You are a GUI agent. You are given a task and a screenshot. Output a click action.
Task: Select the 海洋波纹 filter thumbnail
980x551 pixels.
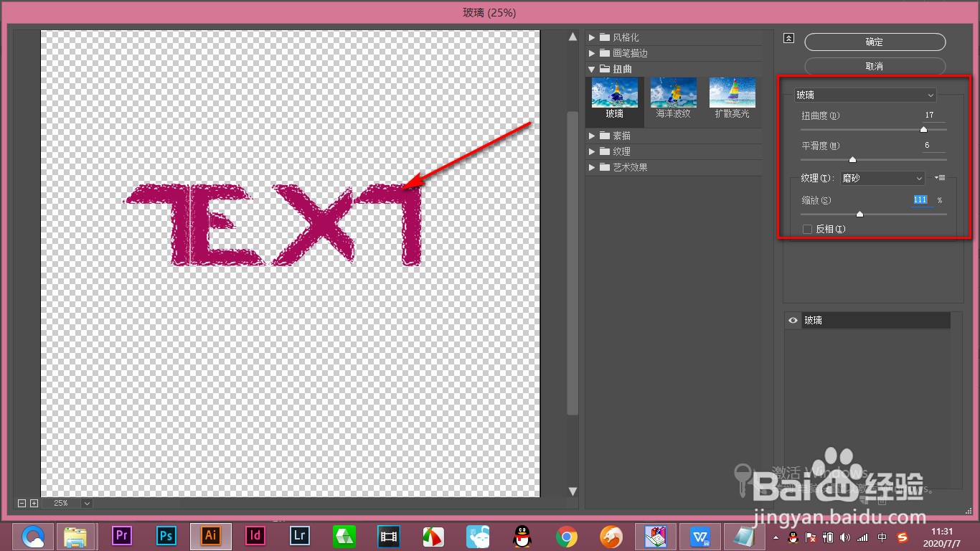coord(673,98)
